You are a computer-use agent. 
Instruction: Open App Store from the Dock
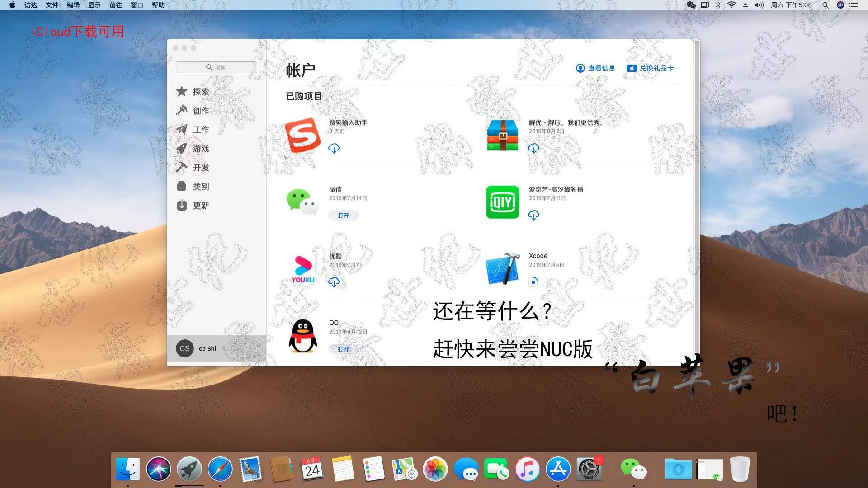pos(558,469)
